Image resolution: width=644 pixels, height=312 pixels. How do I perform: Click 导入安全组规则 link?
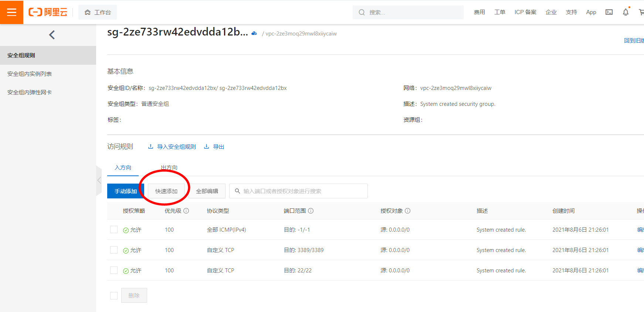(172, 147)
